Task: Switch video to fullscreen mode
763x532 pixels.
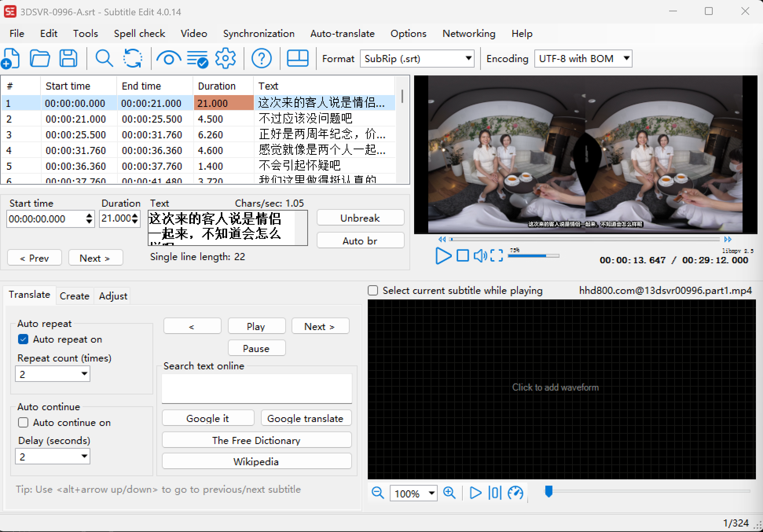Action: pyautogui.click(x=497, y=256)
